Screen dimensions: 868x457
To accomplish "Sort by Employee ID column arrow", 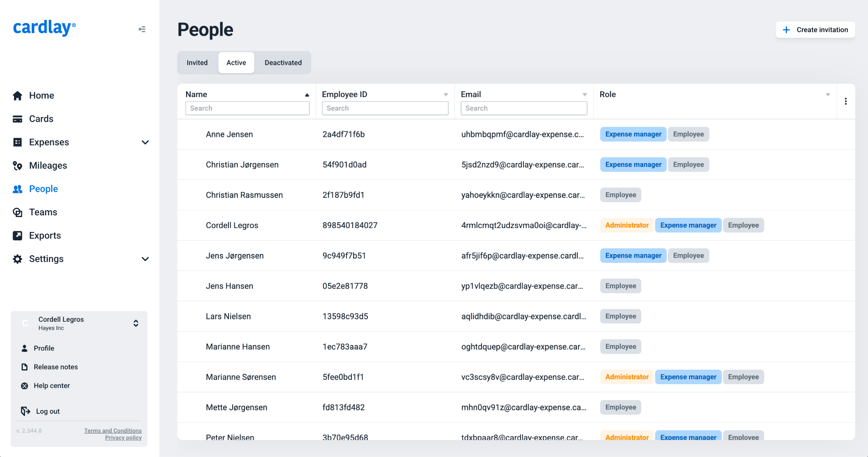I will pos(446,95).
